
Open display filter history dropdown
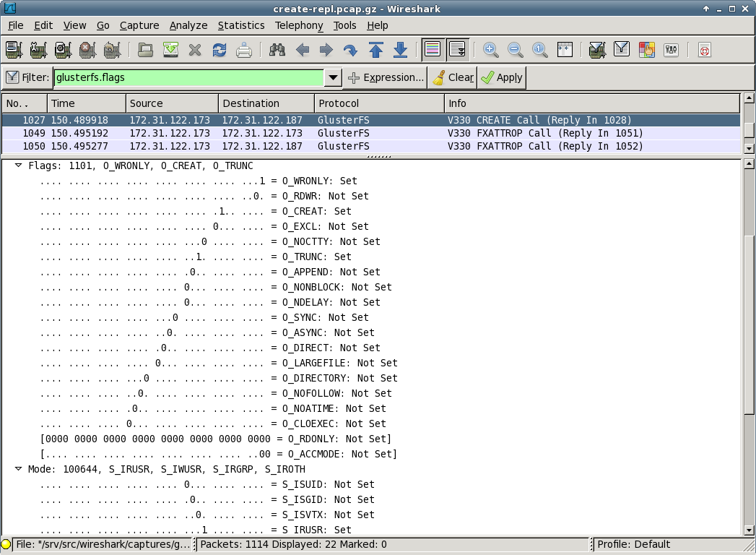(333, 78)
